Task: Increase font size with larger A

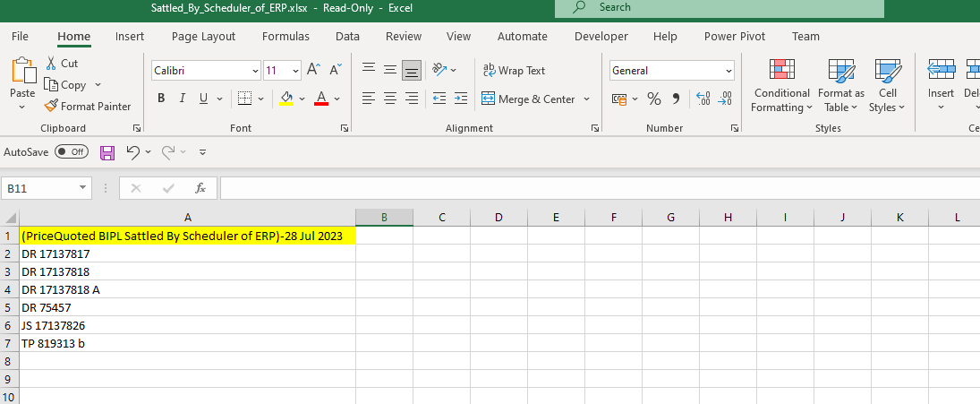Action: [314, 70]
